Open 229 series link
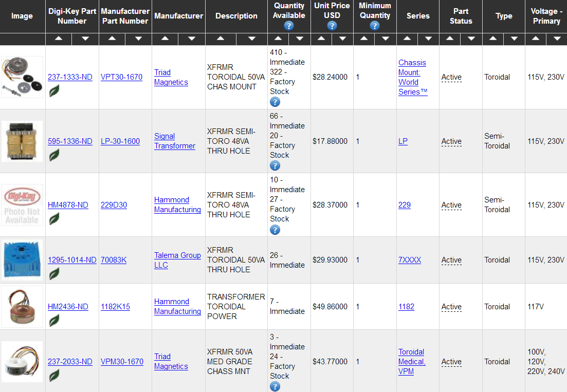The height and width of the screenshot is (392, 567). 404,205
